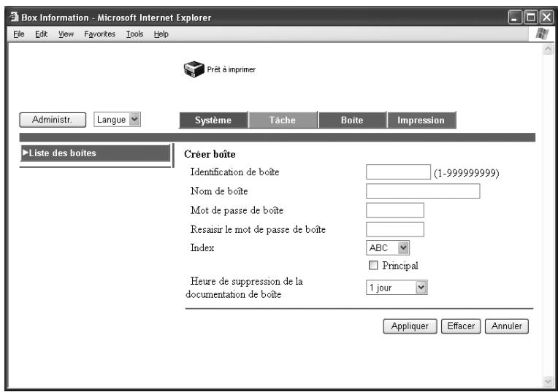Focus the Mot de passe de boîte field
The height and width of the screenshot is (392, 558).
tap(395, 210)
